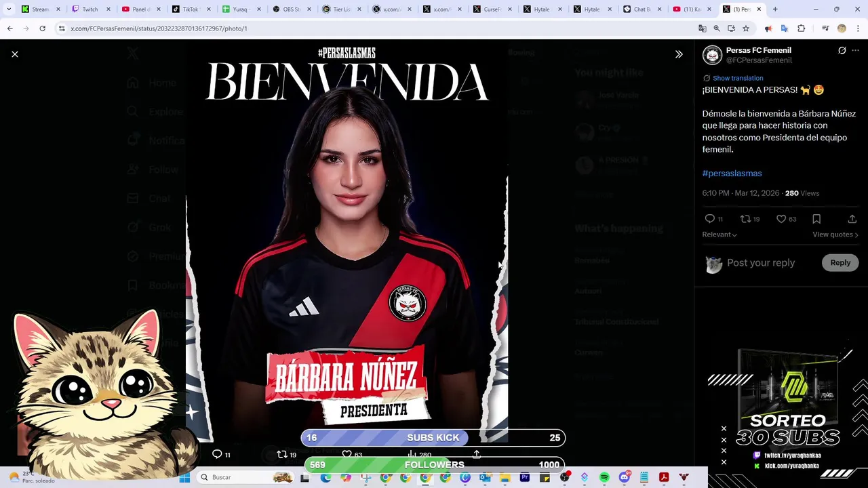This screenshot has height=488, width=868.
Task: Open the browser extensions puzzle icon
Action: click(x=801, y=28)
